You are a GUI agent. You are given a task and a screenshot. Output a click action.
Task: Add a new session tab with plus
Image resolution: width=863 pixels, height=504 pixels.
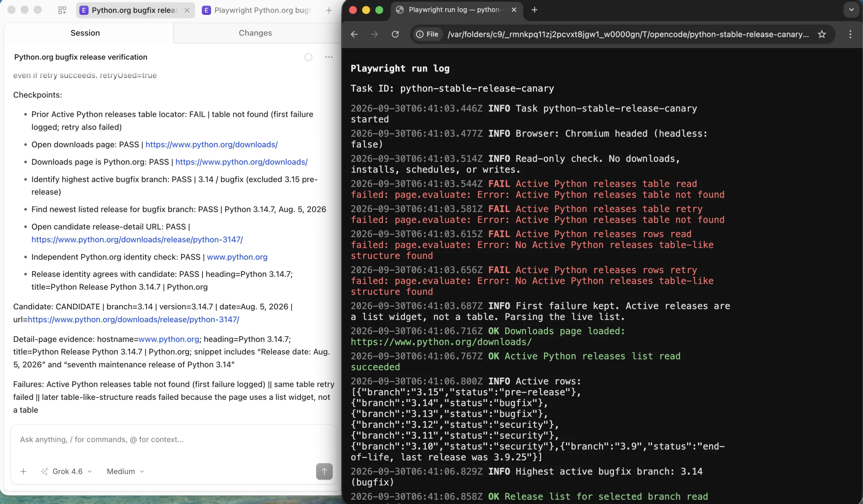pos(329,10)
